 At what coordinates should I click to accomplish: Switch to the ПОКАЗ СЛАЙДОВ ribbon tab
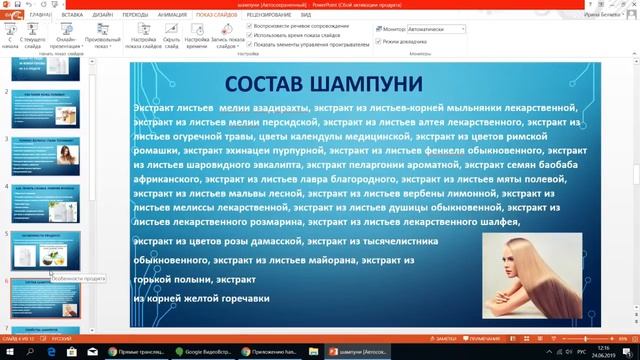coord(216,15)
